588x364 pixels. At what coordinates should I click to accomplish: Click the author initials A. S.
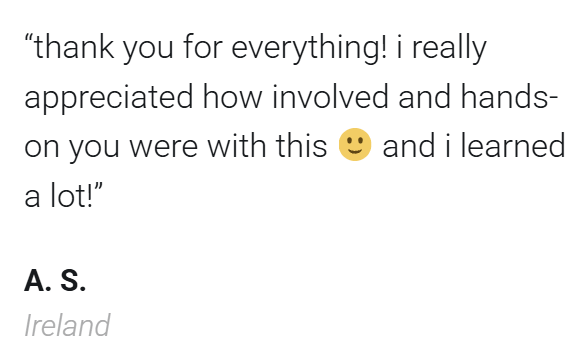click(55, 280)
